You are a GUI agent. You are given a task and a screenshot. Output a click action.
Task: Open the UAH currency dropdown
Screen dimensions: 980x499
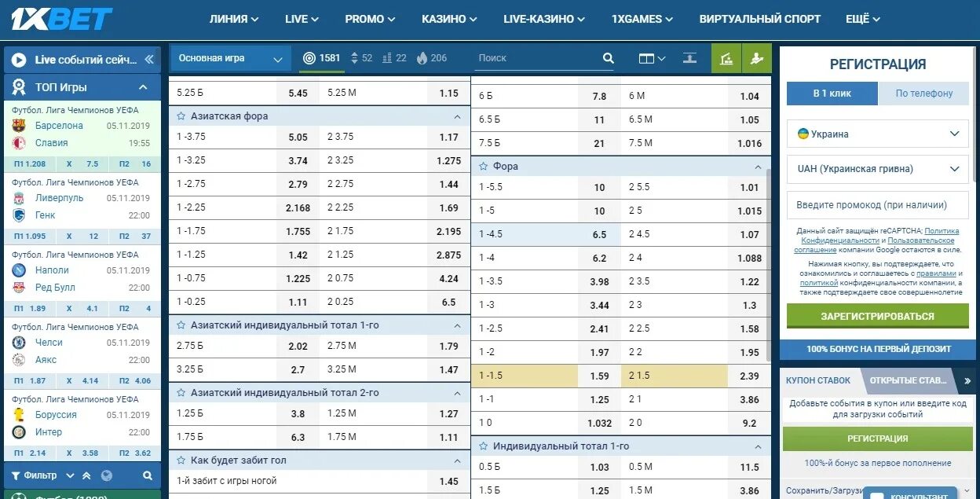coord(878,168)
